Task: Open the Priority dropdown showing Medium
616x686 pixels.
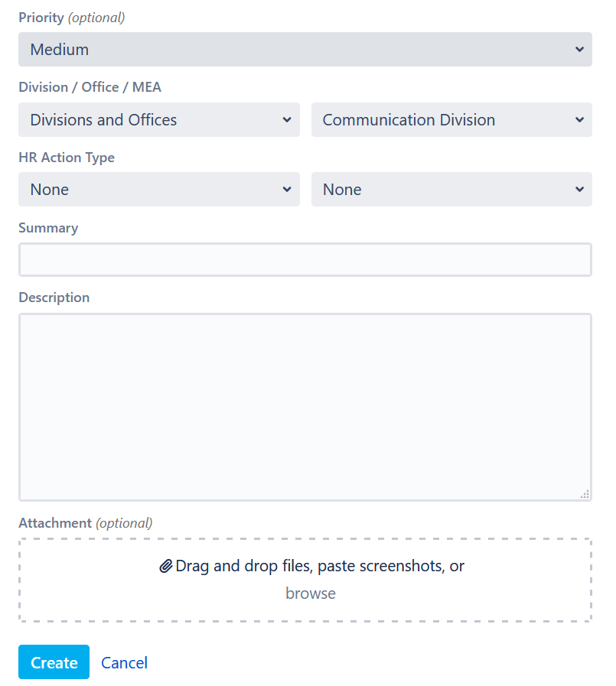Action: click(x=305, y=50)
